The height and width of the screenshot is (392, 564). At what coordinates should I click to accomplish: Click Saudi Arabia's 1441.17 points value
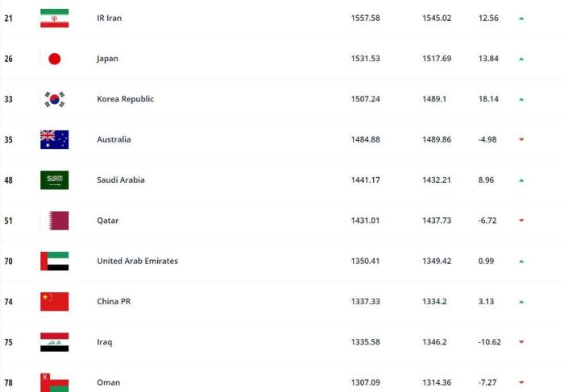[x=365, y=180]
